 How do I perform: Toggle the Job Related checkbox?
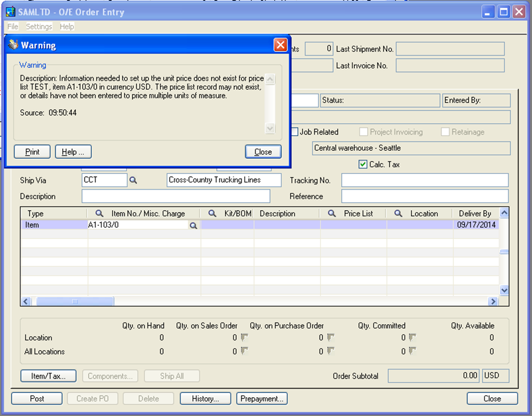pyautogui.click(x=295, y=132)
